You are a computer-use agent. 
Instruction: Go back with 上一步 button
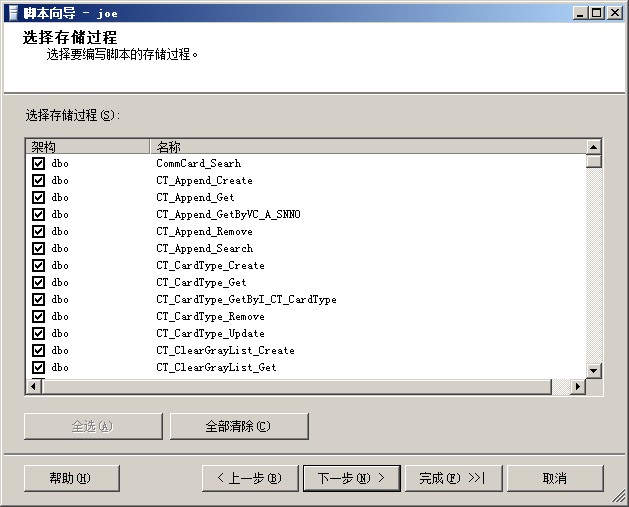click(250, 478)
